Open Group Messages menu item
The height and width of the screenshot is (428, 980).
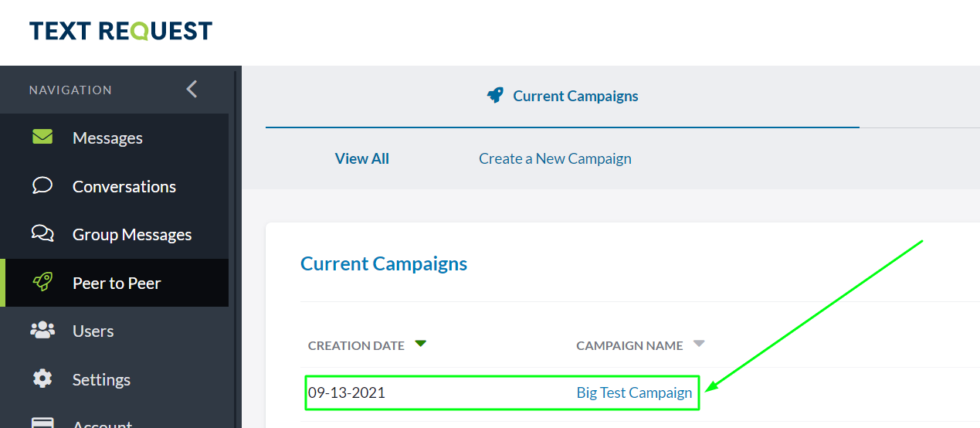132,234
